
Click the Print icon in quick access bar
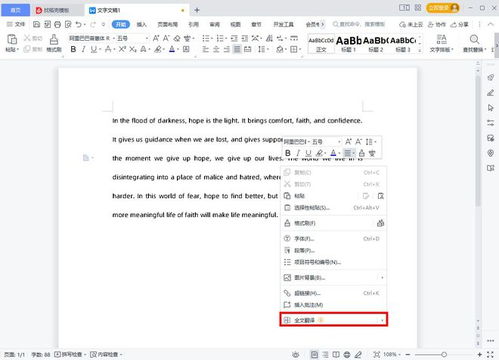tap(57, 24)
